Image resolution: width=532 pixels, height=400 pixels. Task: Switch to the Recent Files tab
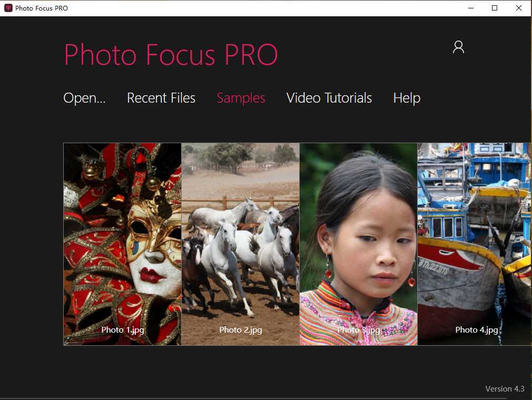161,98
